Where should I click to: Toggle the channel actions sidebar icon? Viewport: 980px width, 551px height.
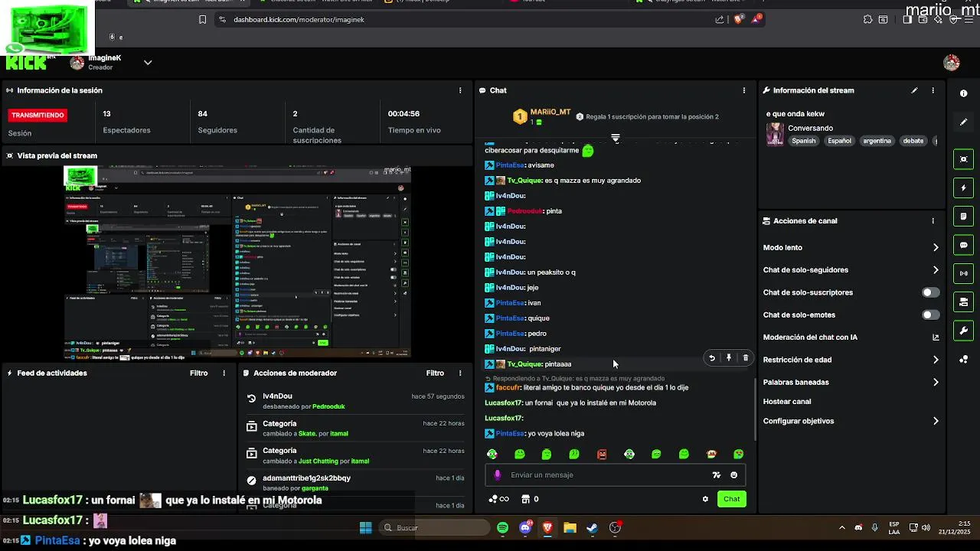click(x=963, y=302)
